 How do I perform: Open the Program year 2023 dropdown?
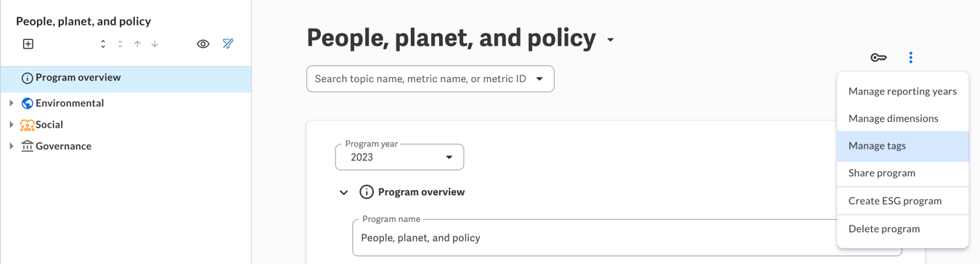(399, 157)
